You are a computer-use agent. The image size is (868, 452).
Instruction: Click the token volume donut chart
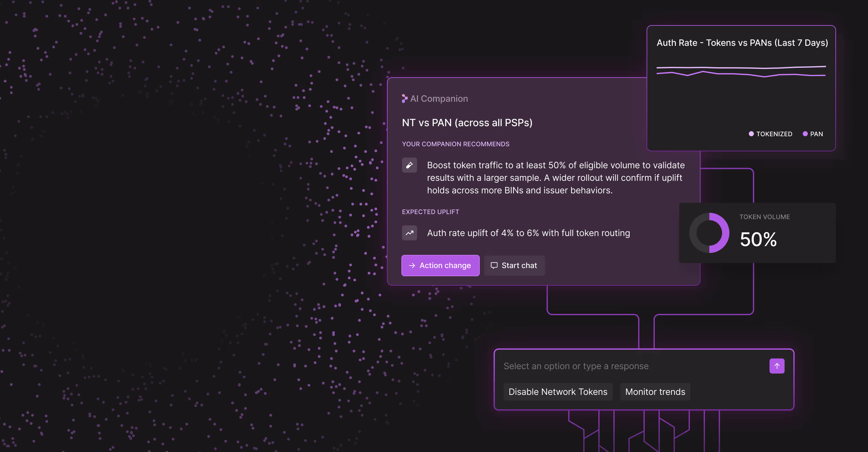[709, 233]
